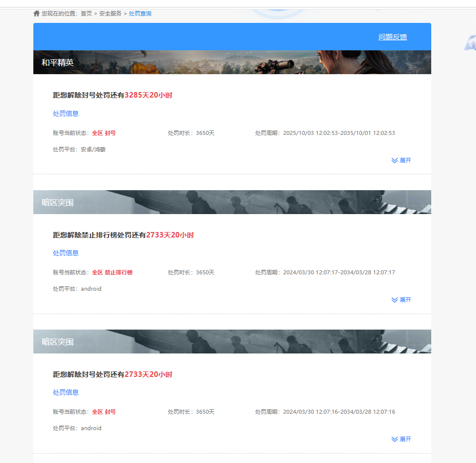Click the 全区 禁止排行榜 status text

[112, 272]
